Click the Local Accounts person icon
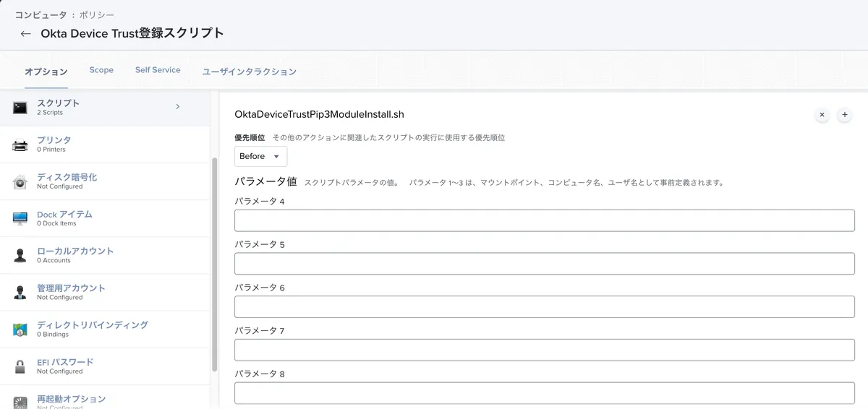The image size is (868, 409). click(x=20, y=255)
